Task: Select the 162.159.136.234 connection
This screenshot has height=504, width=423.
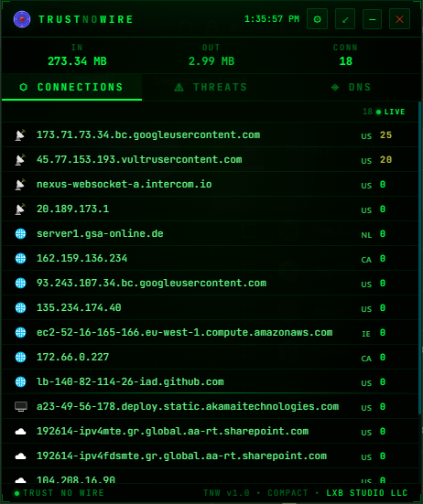Action: (210, 259)
